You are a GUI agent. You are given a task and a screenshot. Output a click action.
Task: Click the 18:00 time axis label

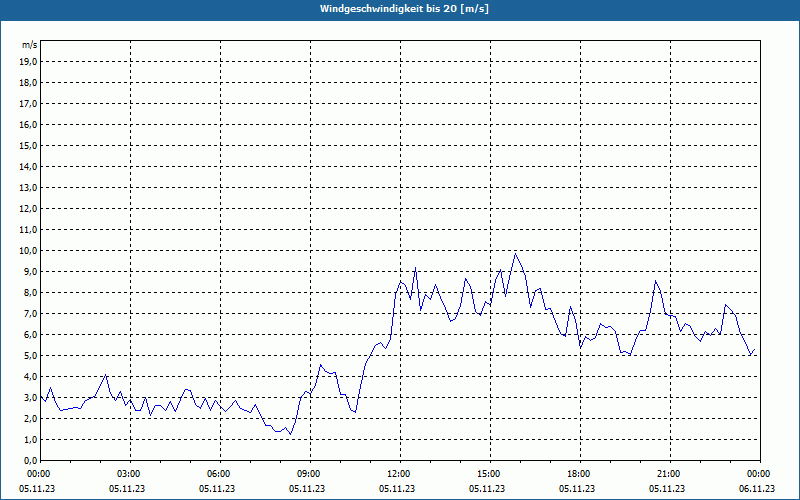pyautogui.click(x=580, y=474)
